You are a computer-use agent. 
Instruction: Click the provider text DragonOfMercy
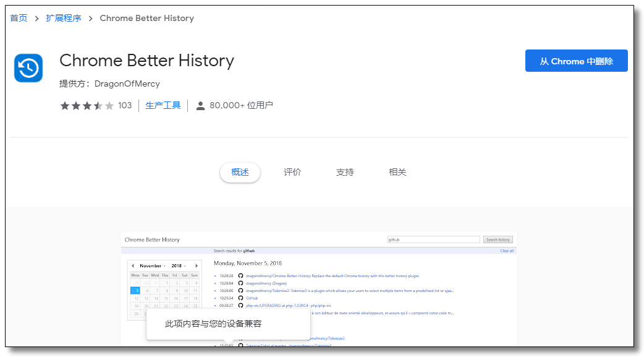[x=127, y=84]
